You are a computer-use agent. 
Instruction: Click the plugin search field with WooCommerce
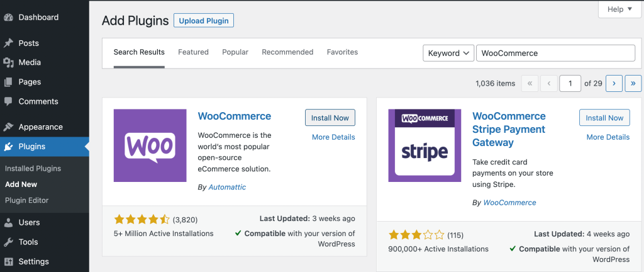pyautogui.click(x=556, y=53)
